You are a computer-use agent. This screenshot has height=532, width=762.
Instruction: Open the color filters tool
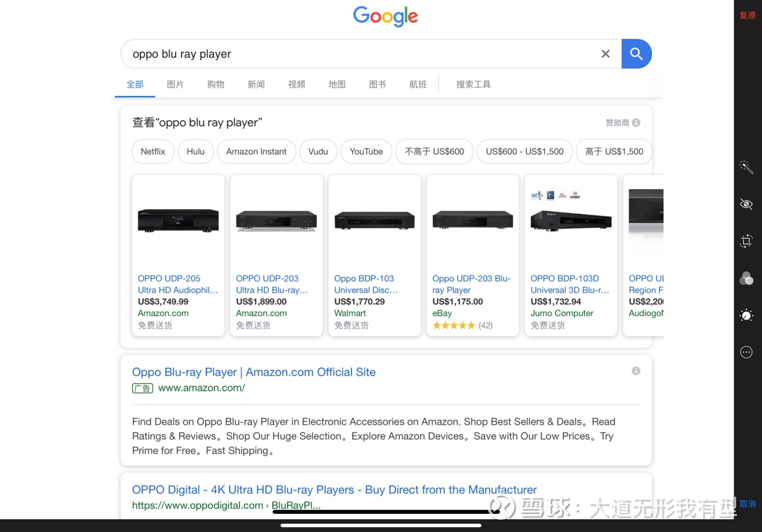pyautogui.click(x=746, y=278)
